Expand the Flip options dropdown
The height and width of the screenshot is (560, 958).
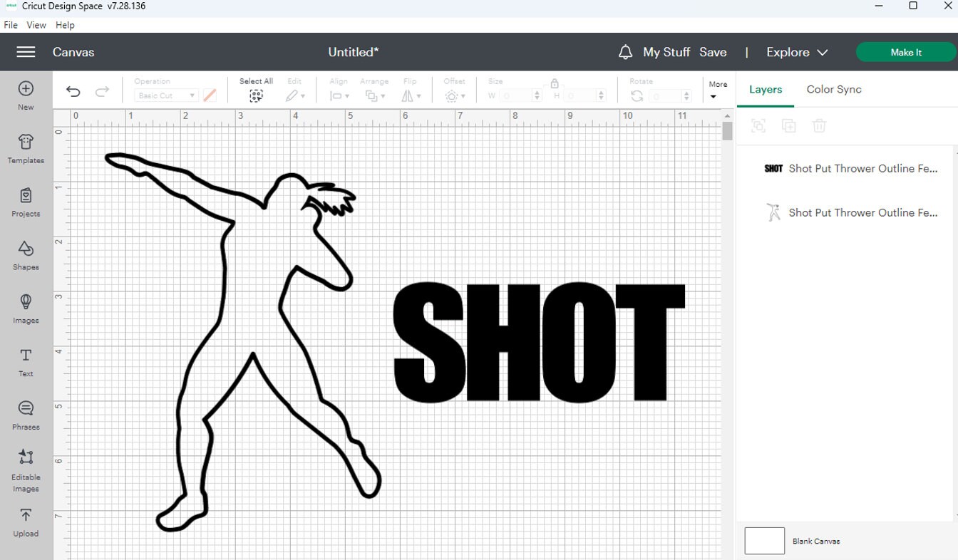click(418, 95)
